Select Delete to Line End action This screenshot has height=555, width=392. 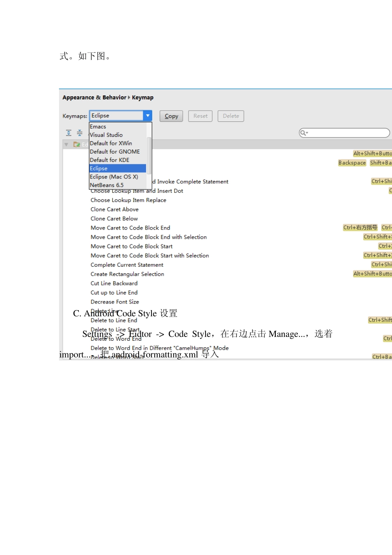[x=114, y=320]
